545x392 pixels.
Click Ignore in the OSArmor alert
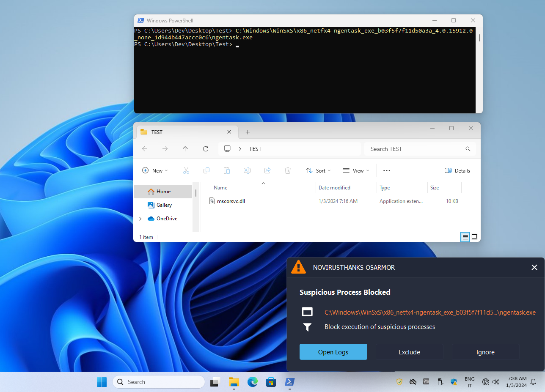(x=485, y=352)
